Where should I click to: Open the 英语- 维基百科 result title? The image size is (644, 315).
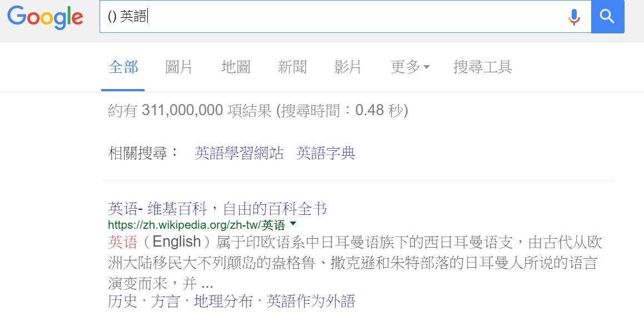(x=217, y=209)
